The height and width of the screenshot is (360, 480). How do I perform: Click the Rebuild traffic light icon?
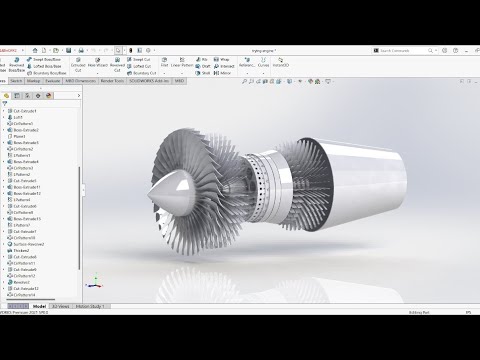pos(131,50)
